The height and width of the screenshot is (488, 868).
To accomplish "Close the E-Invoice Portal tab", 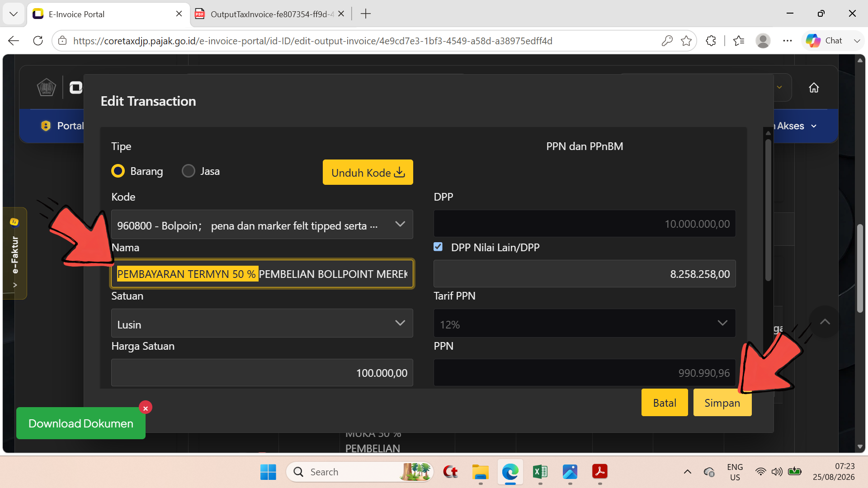I will (x=179, y=14).
